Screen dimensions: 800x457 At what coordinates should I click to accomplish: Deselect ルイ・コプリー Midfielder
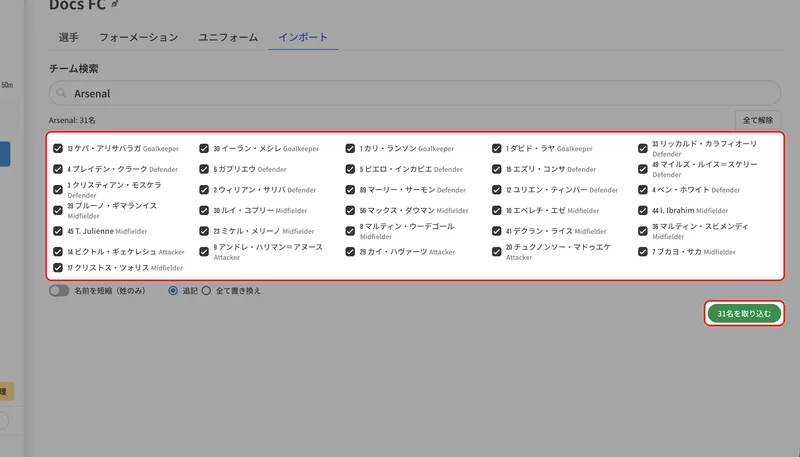pos(204,210)
